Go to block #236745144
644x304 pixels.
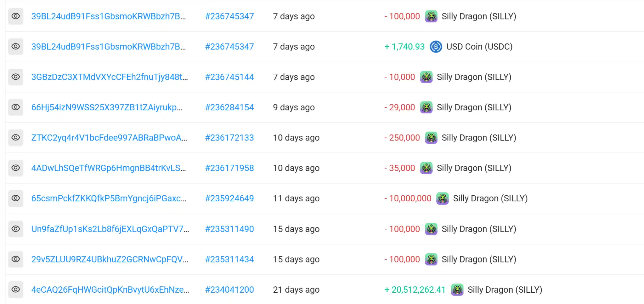point(229,77)
